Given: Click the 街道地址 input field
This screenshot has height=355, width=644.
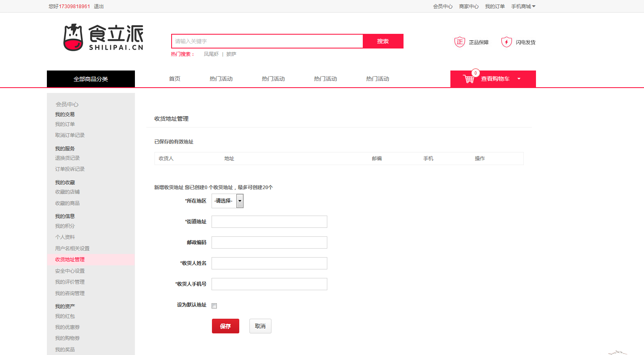Looking at the screenshot, I should [x=269, y=222].
